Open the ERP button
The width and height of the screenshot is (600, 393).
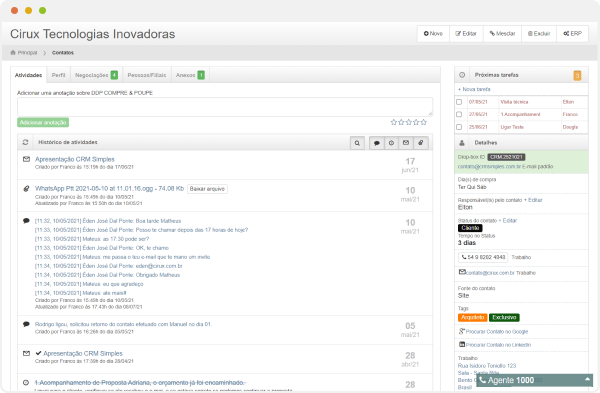click(x=572, y=34)
